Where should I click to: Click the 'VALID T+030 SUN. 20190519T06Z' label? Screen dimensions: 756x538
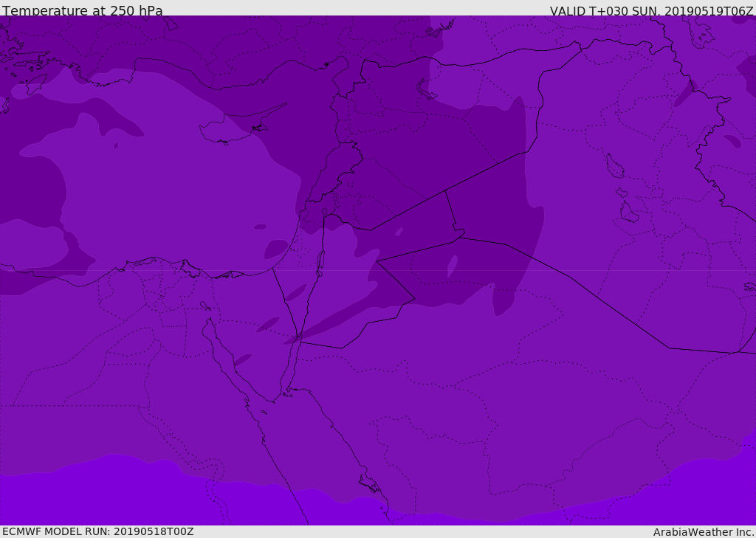(651, 11)
